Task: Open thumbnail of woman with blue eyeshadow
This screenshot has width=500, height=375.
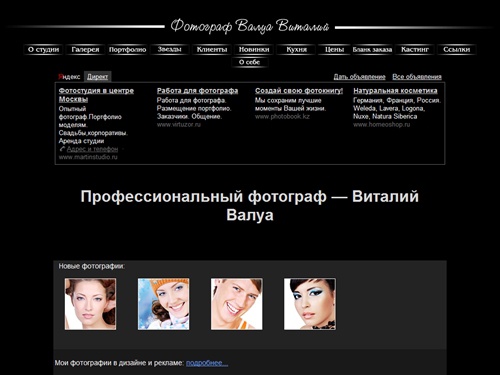Action: pos(310,304)
